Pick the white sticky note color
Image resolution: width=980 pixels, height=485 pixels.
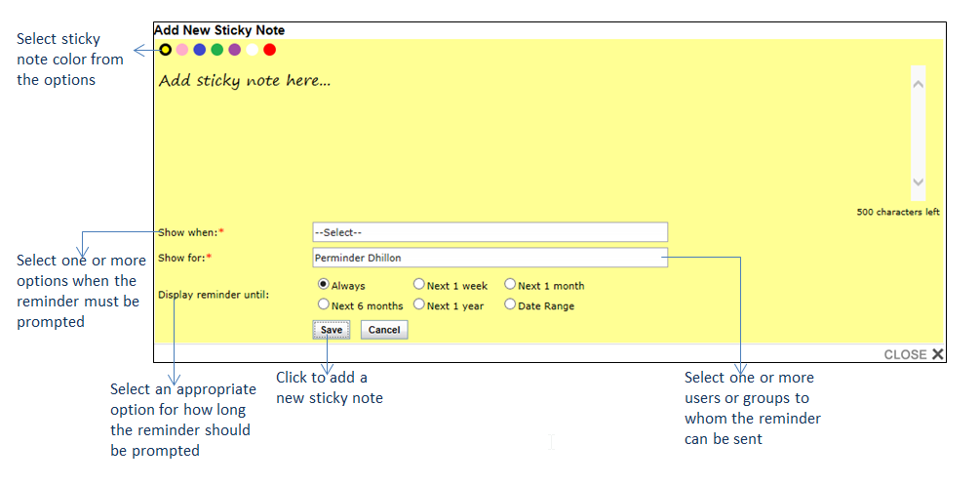point(252,50)
